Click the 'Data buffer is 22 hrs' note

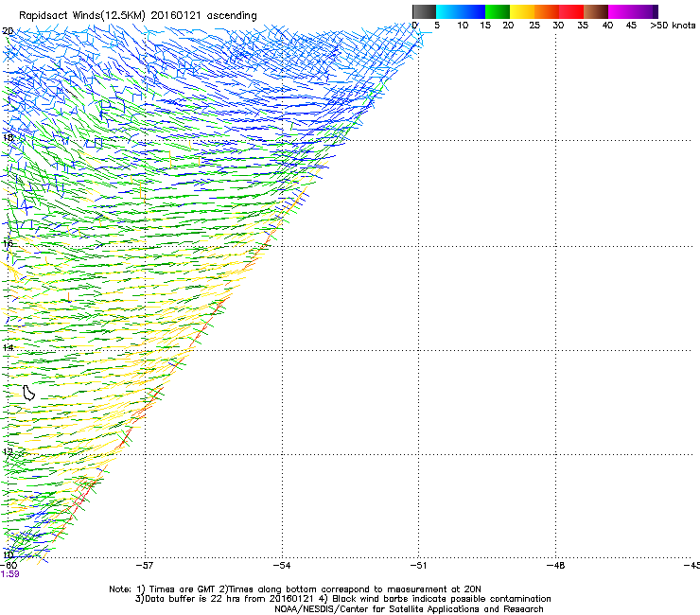tap(342, 599)
